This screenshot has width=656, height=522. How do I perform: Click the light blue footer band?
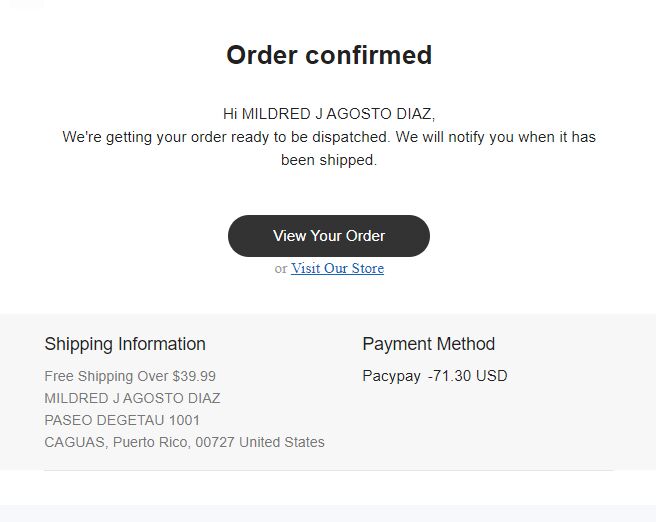pyautogui.click(x=328, y=513)
